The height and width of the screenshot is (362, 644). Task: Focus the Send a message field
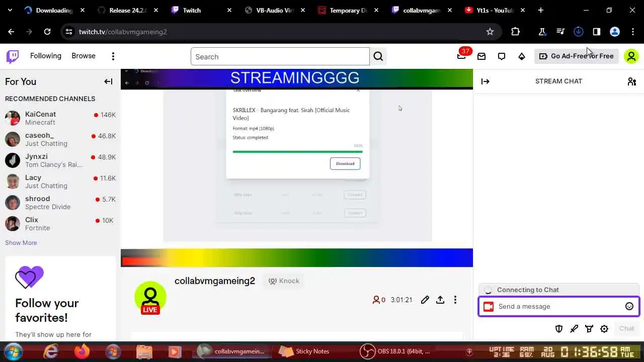click(558, 307)
